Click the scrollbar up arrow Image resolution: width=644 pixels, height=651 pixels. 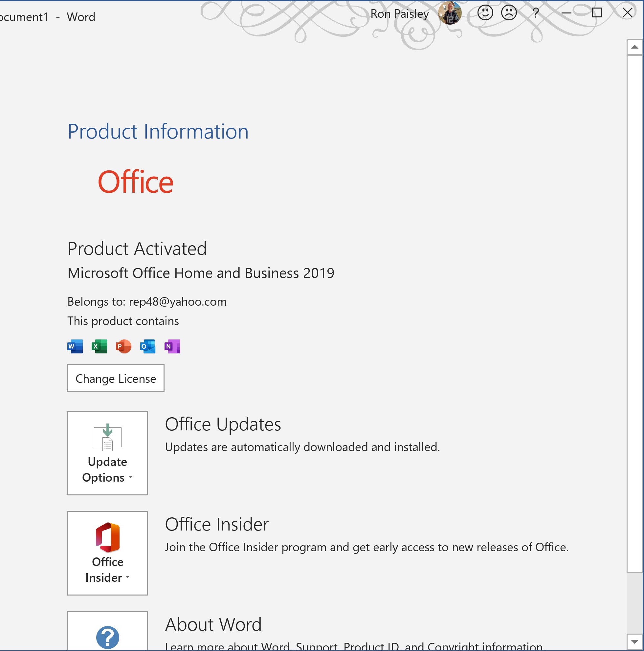pyautogui.click(x=634, y=47)
